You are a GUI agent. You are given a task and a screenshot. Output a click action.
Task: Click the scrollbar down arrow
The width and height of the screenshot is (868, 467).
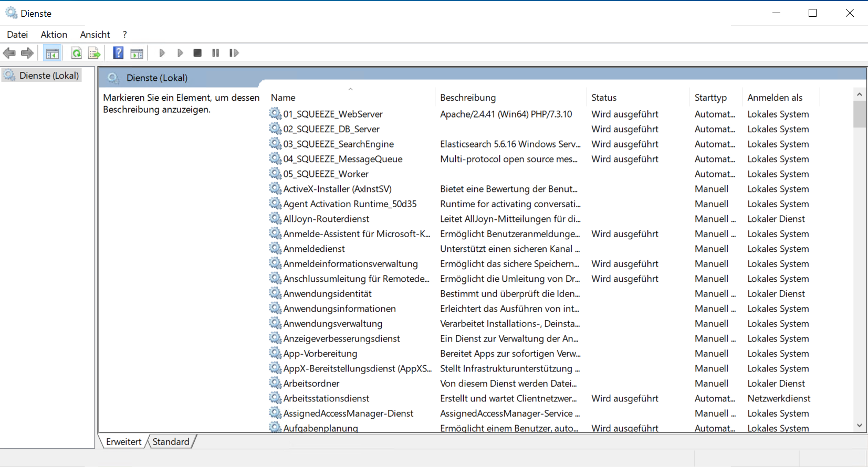pyautogui.click(x=860, y=426)
